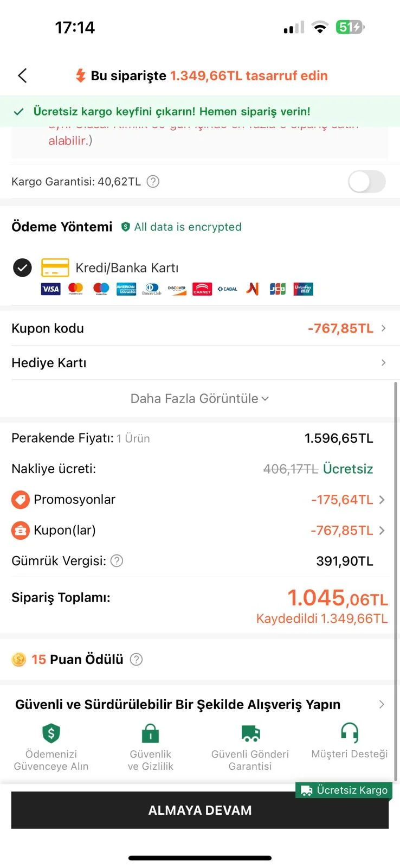Screen dimensions: 400x868
Task: Enable the Kargo Garantisi toggle switch
Action: [x=366, y=182]
